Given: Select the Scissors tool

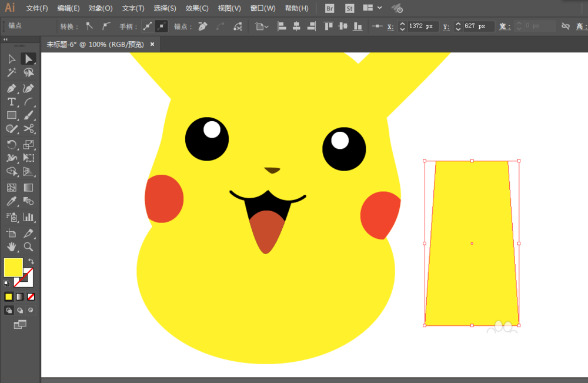Looking at the screenshot, I should point(28,129).
